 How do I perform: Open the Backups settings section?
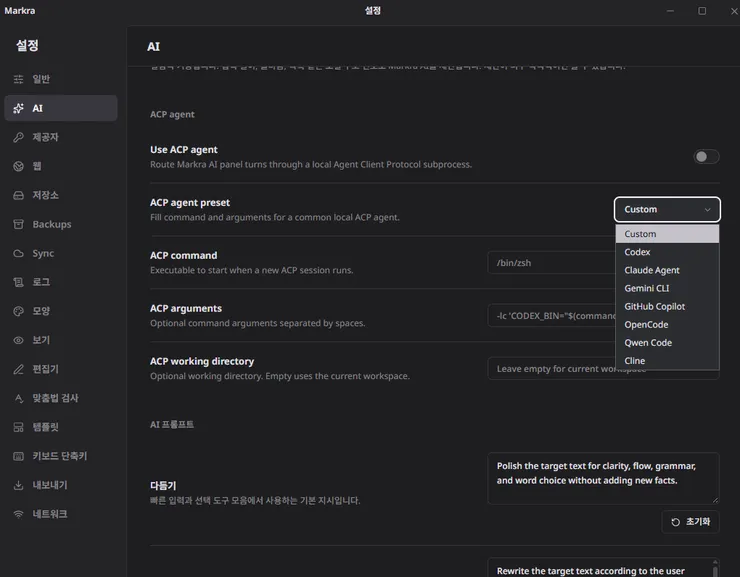(x=61, y=224)
